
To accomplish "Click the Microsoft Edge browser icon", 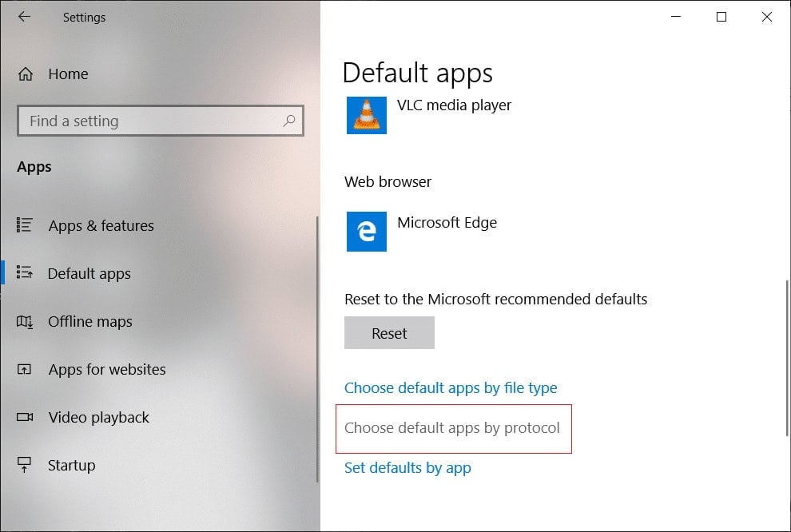I will pos(366,232).
